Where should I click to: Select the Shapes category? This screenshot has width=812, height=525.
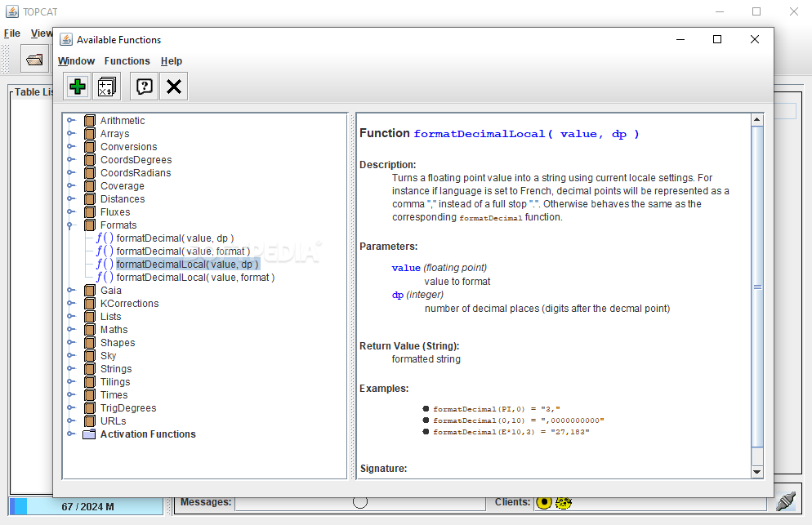click(x=118, y=343)
